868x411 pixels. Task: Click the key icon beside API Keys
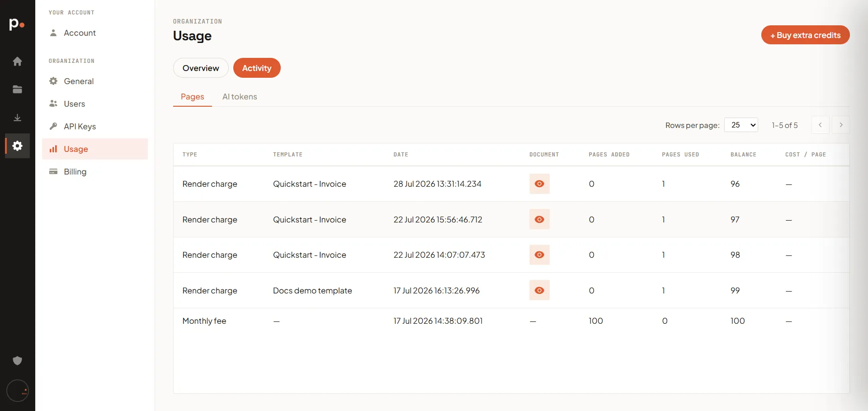[53, 126]
